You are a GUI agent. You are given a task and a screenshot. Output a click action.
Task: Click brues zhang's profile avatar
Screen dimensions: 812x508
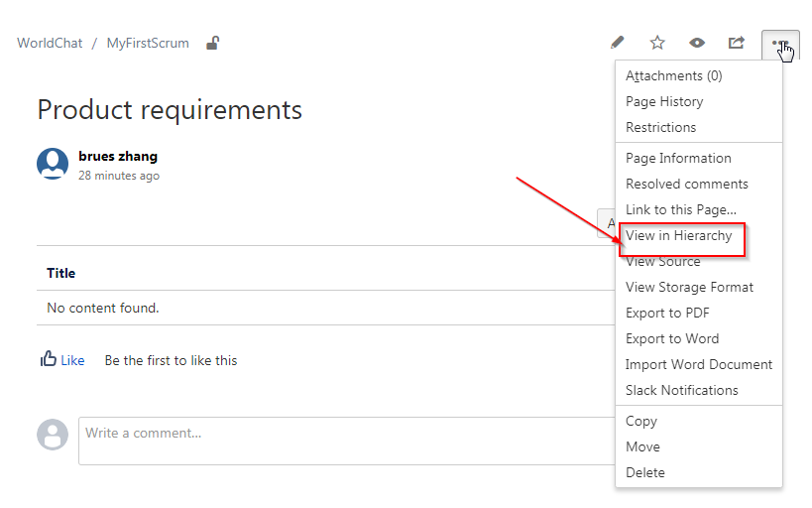53,164
